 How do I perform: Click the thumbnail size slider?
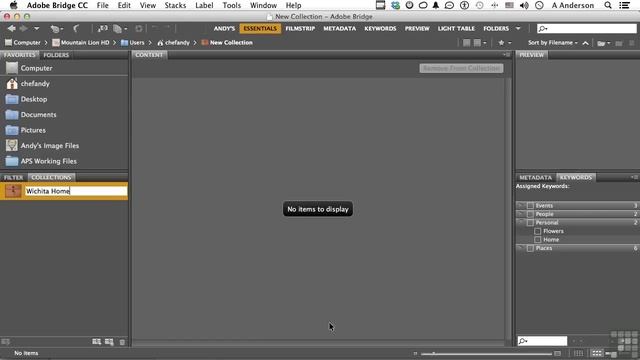point(486,353)
